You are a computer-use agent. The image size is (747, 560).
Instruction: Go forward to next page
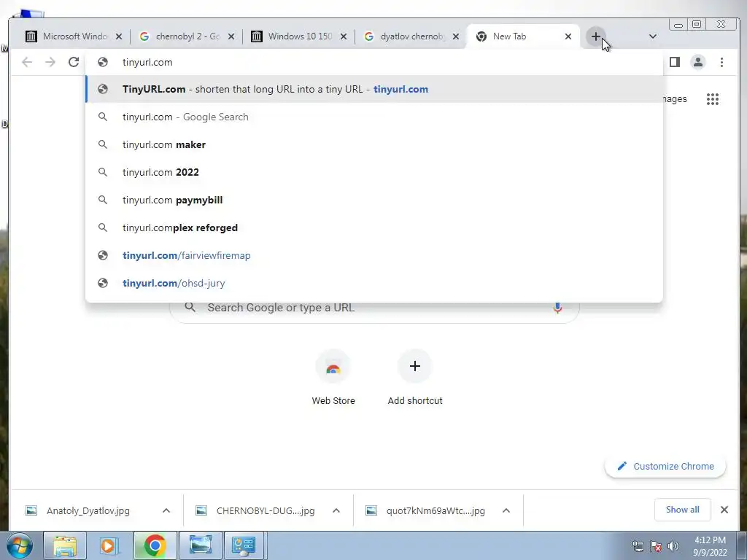point(50,62)
